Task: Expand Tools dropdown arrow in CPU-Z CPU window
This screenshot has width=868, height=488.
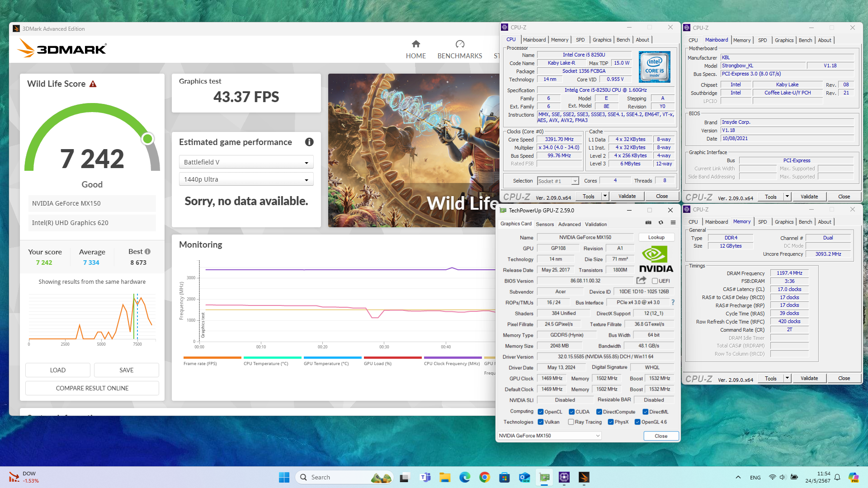Action: [605, 196]
